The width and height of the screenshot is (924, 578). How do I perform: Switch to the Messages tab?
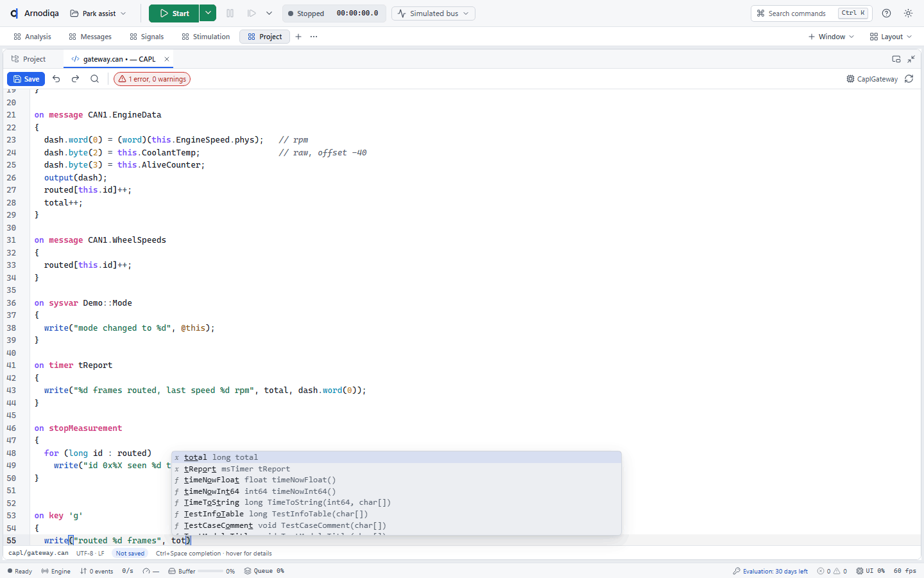(x=90, y=37)
